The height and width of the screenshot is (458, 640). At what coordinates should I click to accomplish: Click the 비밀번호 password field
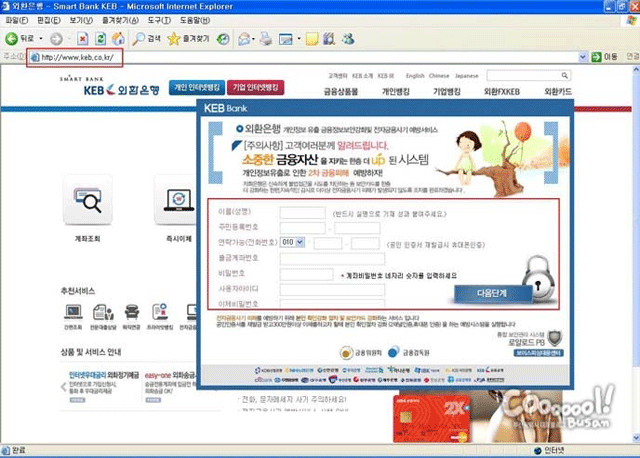pyautogui.click(x=307, y=274)
